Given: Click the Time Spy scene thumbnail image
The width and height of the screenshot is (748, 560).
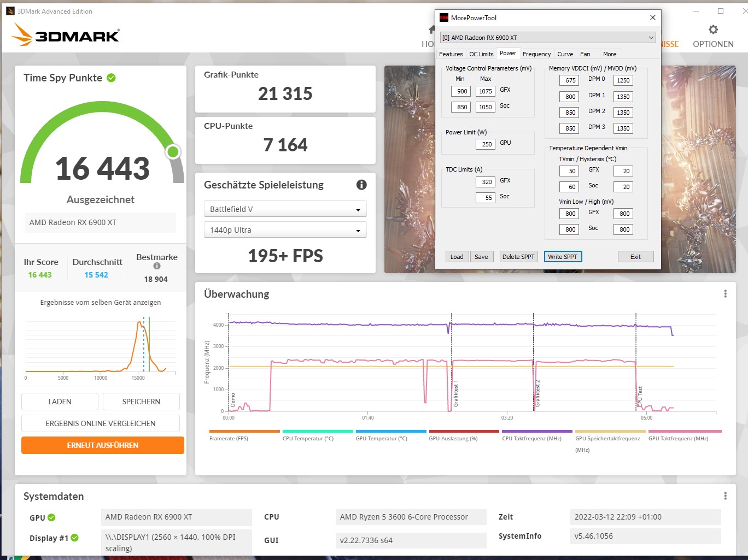Looking at the screenshot, I should coord(560,169).
